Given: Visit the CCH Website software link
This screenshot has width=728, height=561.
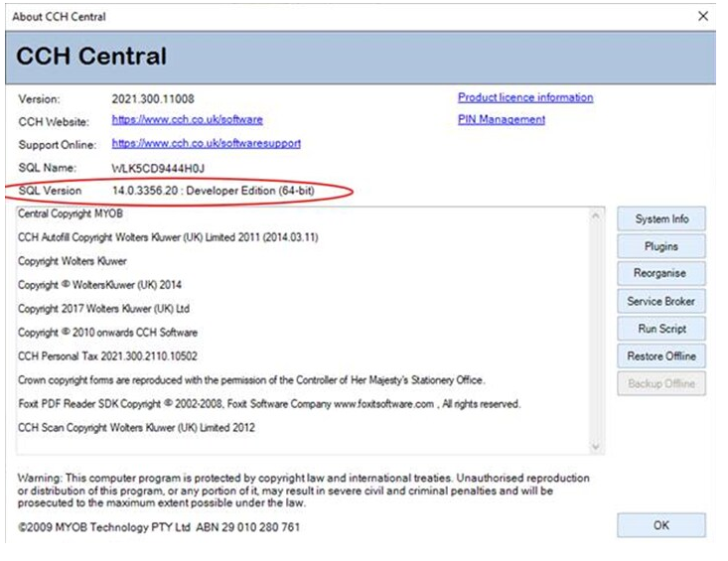Looking at the screenshot, I should pyautogui.click(x=187, y=120).
